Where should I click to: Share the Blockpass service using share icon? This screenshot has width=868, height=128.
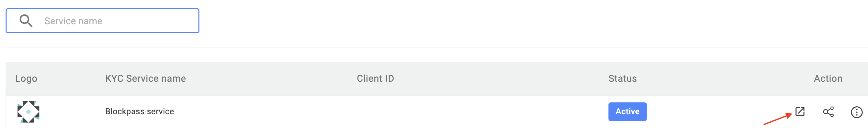tap(828, 112)
